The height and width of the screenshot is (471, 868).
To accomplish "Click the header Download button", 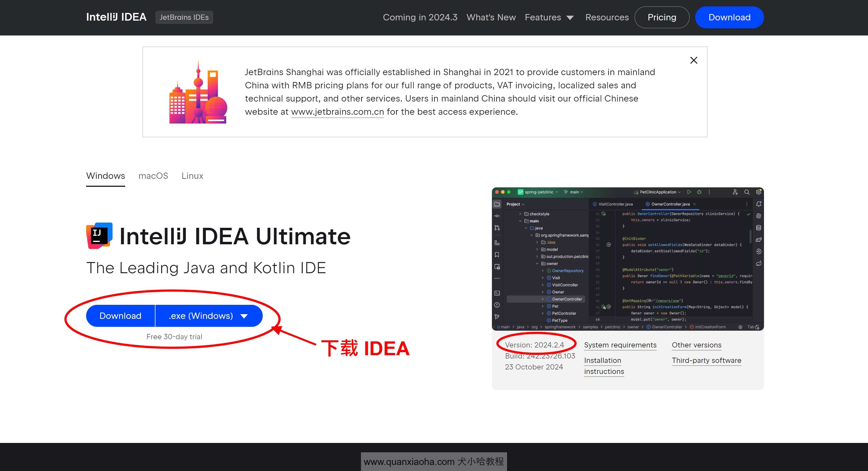I will pyautogui.click(x=729, y=17).
